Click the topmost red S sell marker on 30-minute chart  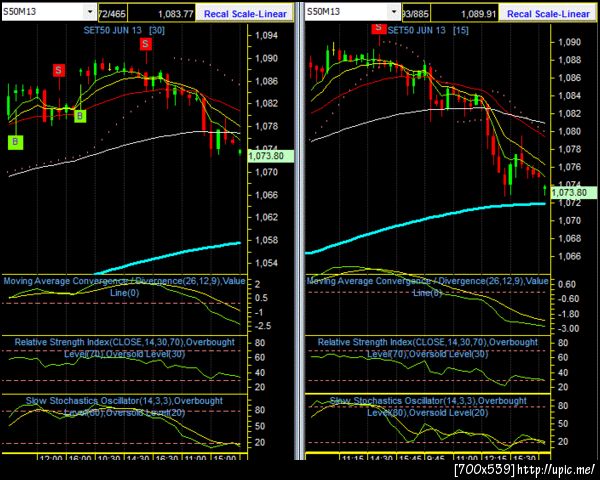pyautogui.click(x=145, y=44)
